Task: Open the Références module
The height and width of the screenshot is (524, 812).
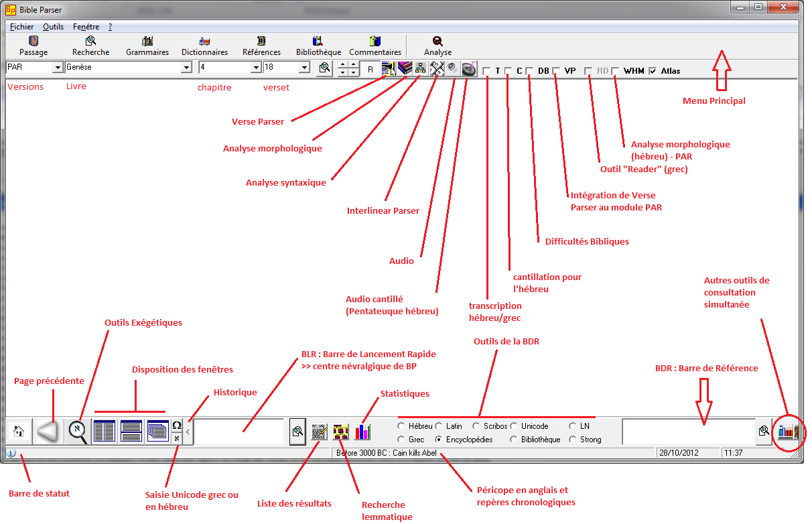Action: (261, 46)
